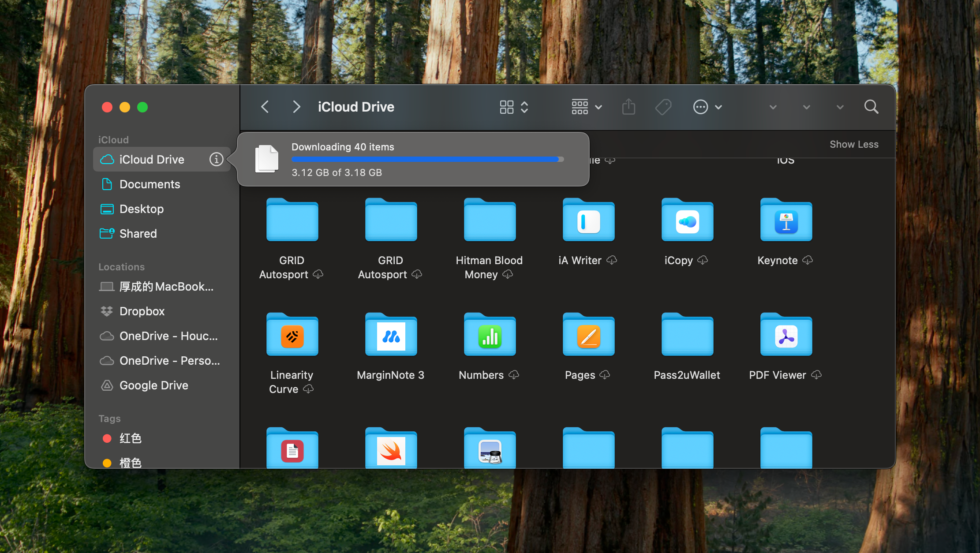
Task: Click the rightmost toolbar chevron dropdown
Action: pyautogui.click(x=840, y=107)
